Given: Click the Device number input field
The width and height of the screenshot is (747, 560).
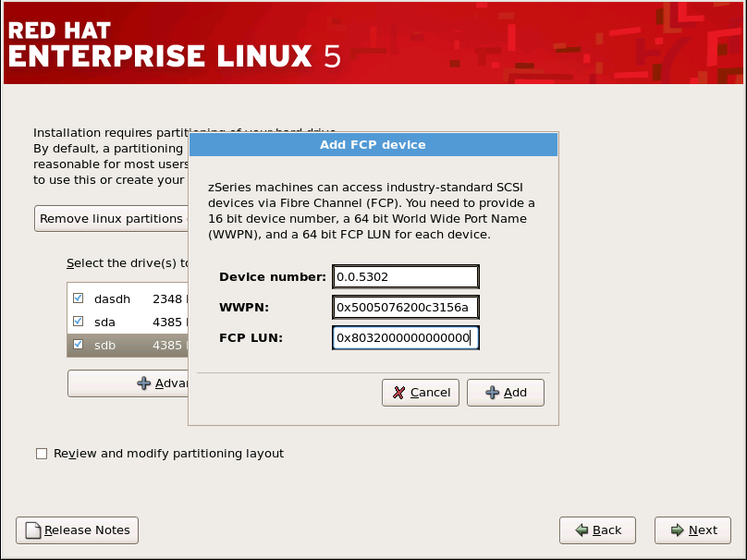Looking at the screenshot, I should point(404,276).
